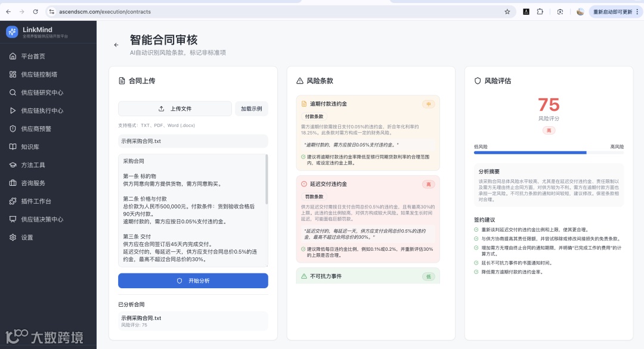Image resolution: width=644 pixels, height=349 pixels.
Task: Click the risk level progress bar
Action: coord(549,152)
